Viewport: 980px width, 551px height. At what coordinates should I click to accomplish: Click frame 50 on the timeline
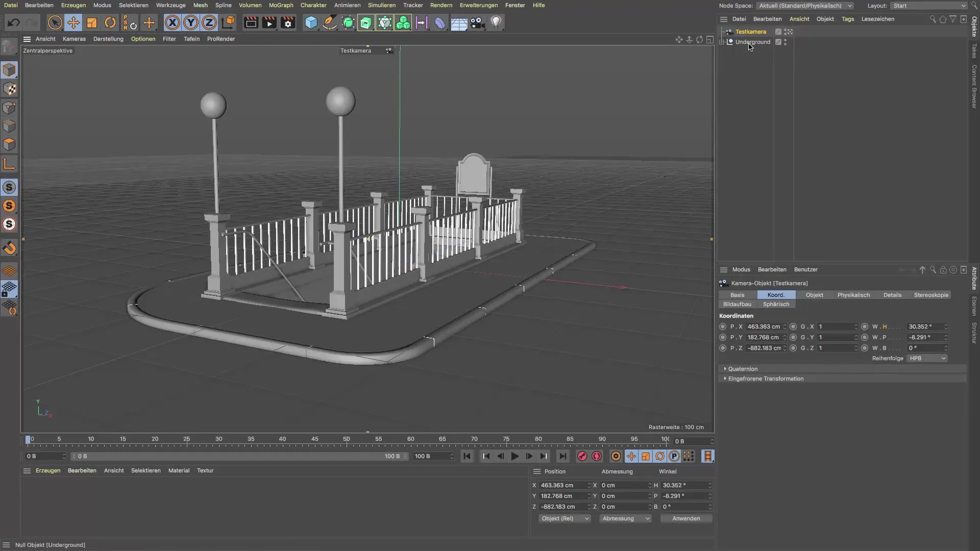coord(347,440)
